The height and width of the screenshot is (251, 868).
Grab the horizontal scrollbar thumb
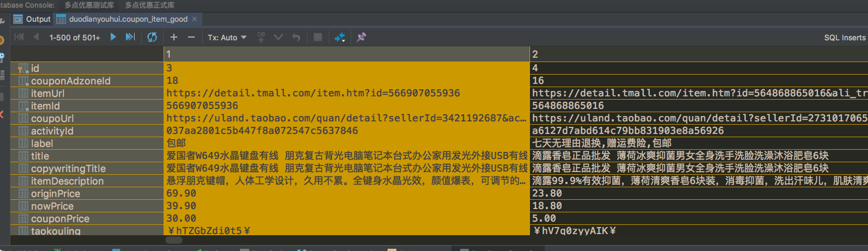tap(174, 240)
